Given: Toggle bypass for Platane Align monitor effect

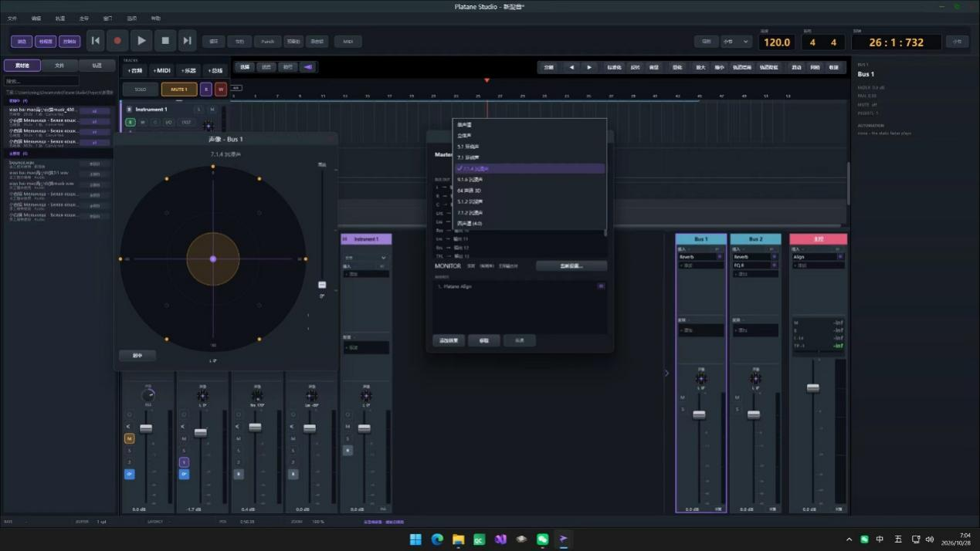Looking at the screenshot, I should pyautogui.click(x=601, y=286).
